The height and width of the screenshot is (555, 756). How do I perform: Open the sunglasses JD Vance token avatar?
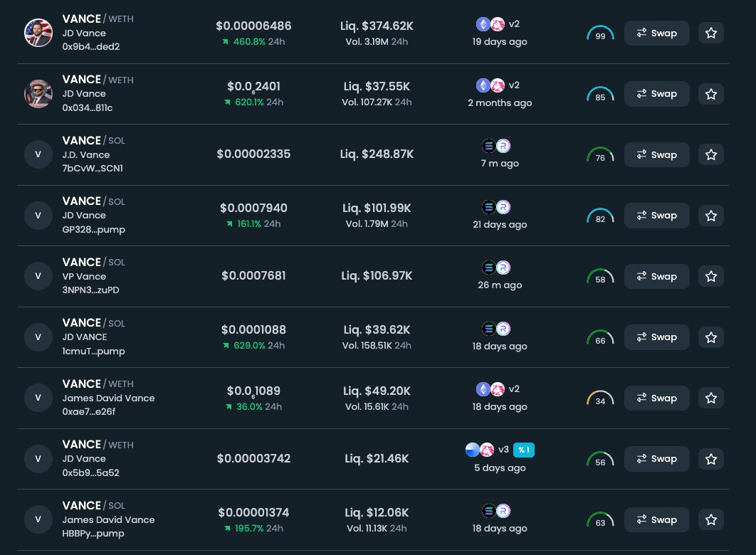coord(38,93)
